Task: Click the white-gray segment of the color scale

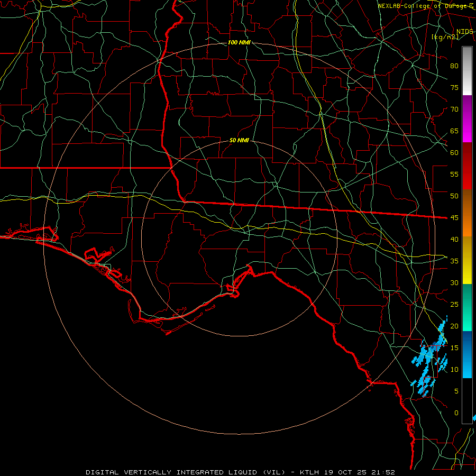Action: tap(467, 71)
